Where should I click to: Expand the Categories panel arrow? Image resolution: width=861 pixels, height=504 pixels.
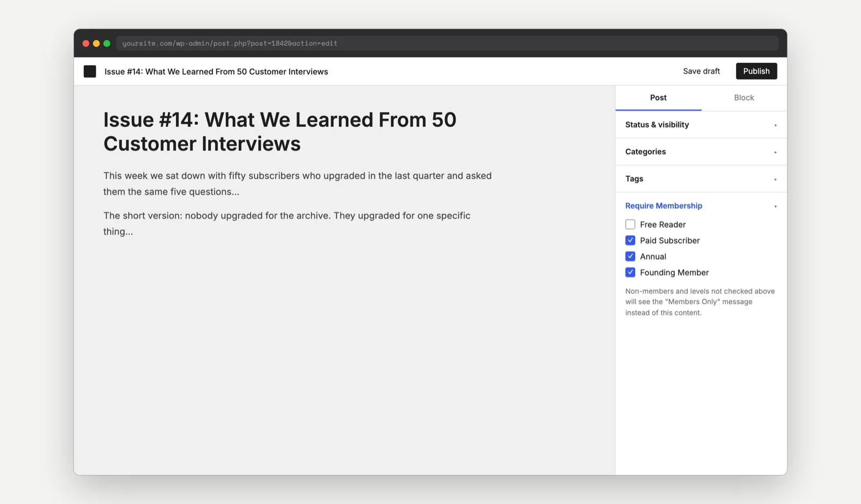tap(775, 152)
